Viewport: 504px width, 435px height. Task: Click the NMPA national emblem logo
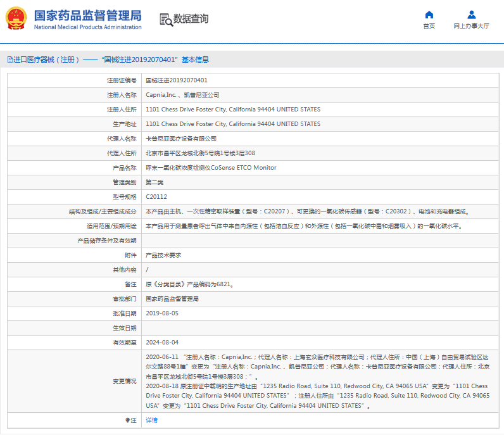click(16, 19)
